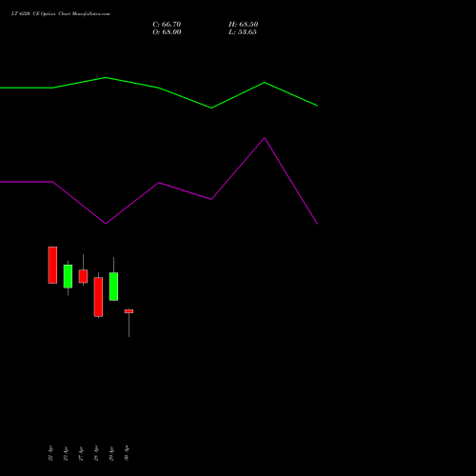The height and width of the screenshot is (476, 476).
Task: Click the tall red candlestick for 28 Apr
Action: 98,297
